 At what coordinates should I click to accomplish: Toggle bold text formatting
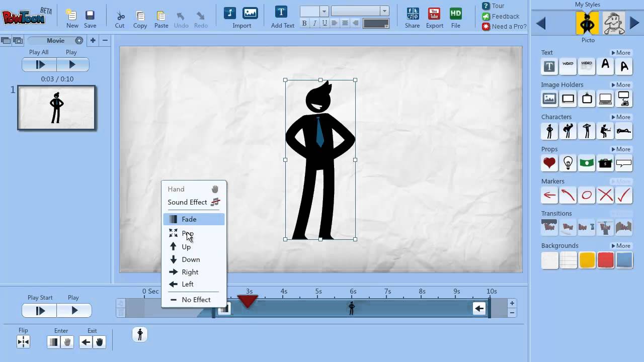(304, 23)
